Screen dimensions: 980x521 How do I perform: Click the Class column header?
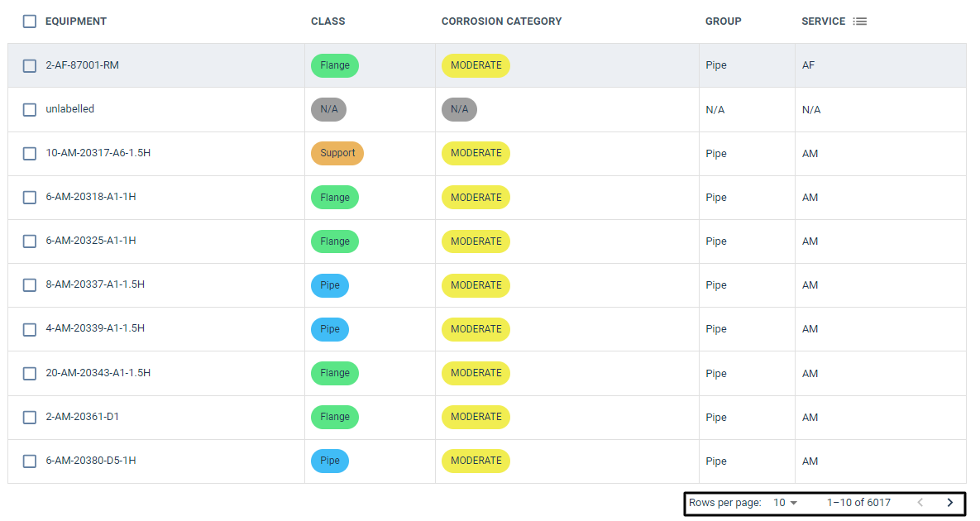click(x=327, y=22)
